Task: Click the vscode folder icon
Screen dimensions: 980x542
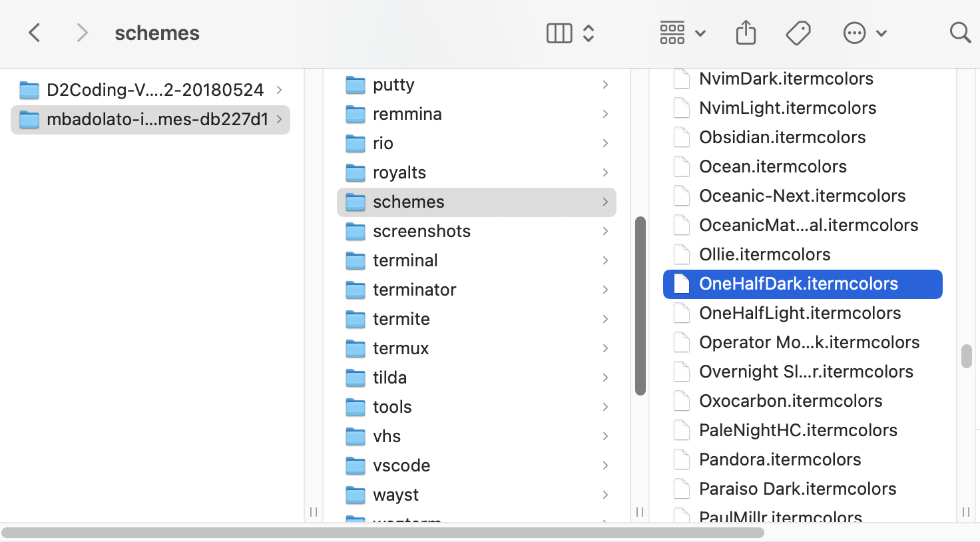Action: (356, 465)
